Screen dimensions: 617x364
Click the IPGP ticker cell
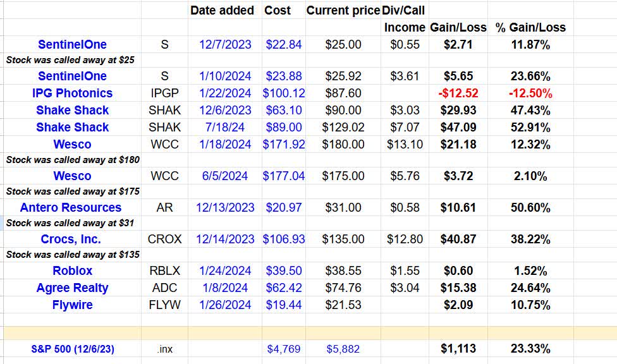[x=164, y=93]
